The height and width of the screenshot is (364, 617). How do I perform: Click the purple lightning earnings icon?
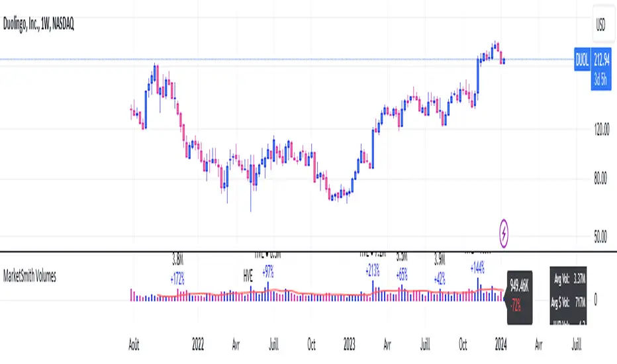(504, 234)
